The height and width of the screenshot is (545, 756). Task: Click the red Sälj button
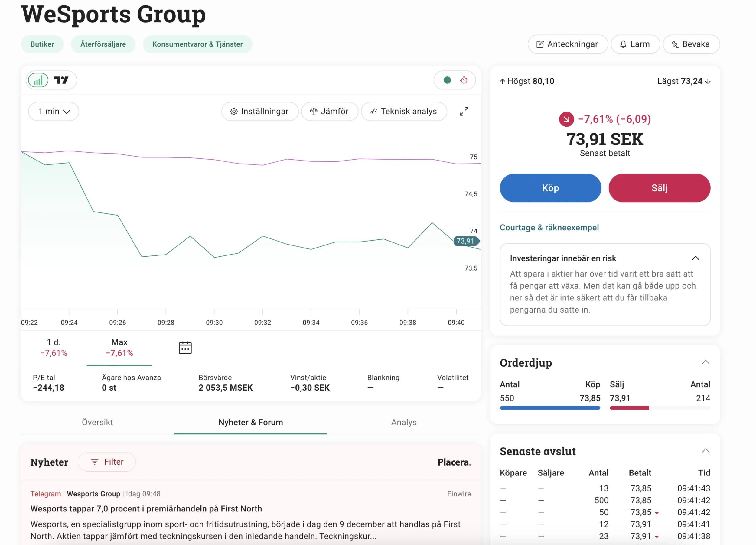point(660,188)
